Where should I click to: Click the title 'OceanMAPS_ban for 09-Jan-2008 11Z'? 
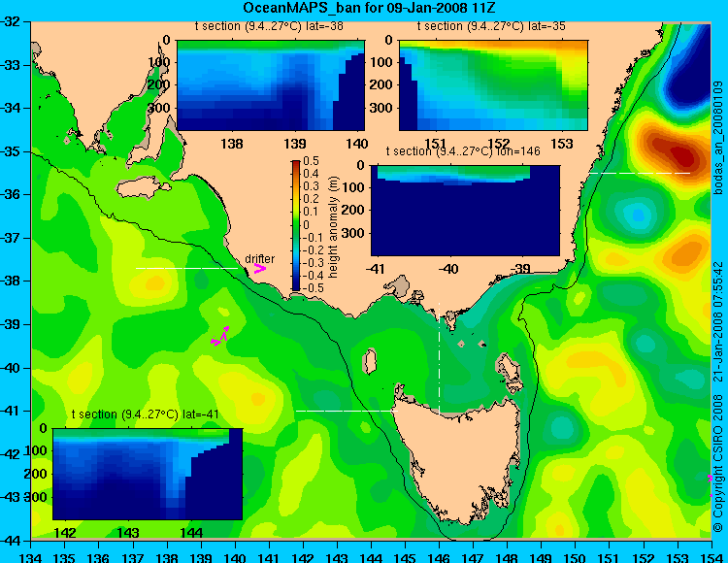pyautogui.click(x=371, y=8)
